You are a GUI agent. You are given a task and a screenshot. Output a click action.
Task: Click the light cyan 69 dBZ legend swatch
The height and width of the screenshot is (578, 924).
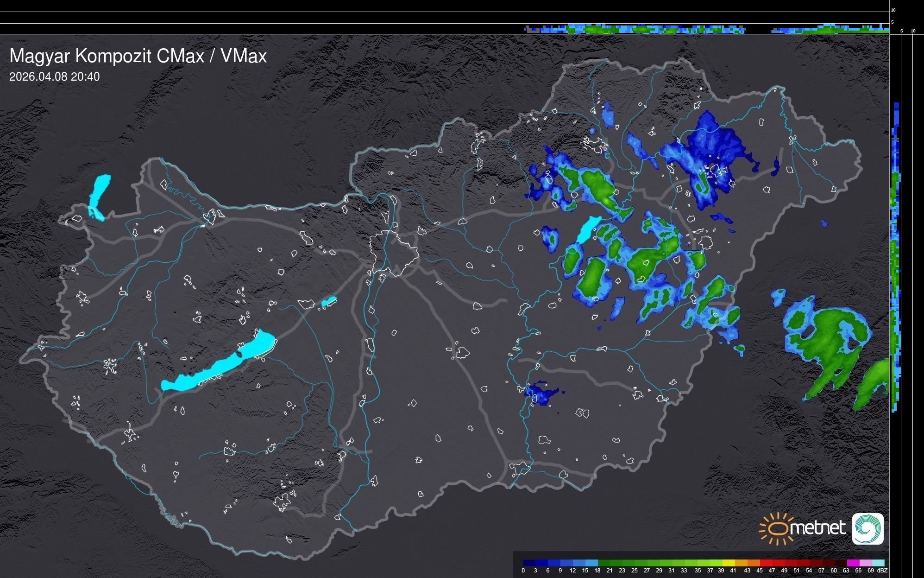(x=878, y=563)
